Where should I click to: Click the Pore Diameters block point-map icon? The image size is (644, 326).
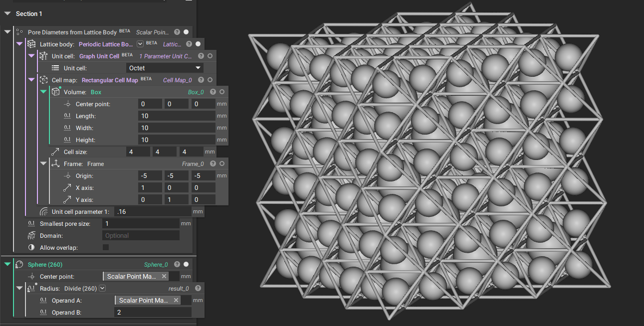click(x=19, y=32)
